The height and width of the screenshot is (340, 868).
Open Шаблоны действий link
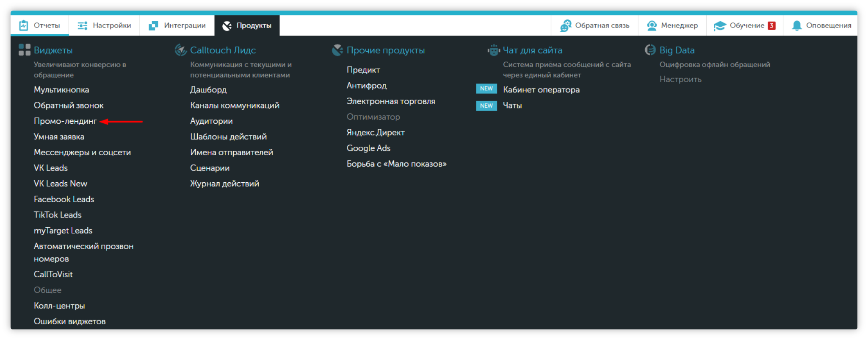pyautogui.click(x=228, y=137)
